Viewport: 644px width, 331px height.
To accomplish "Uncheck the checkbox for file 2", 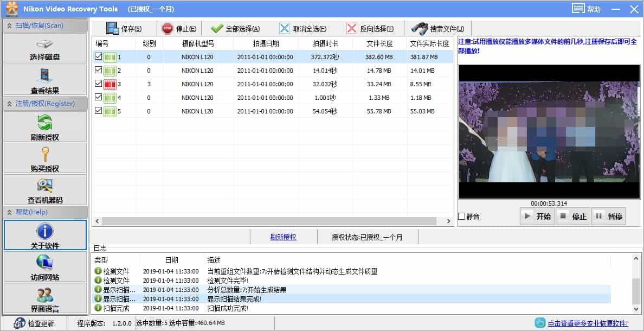I will click(98, 71).
